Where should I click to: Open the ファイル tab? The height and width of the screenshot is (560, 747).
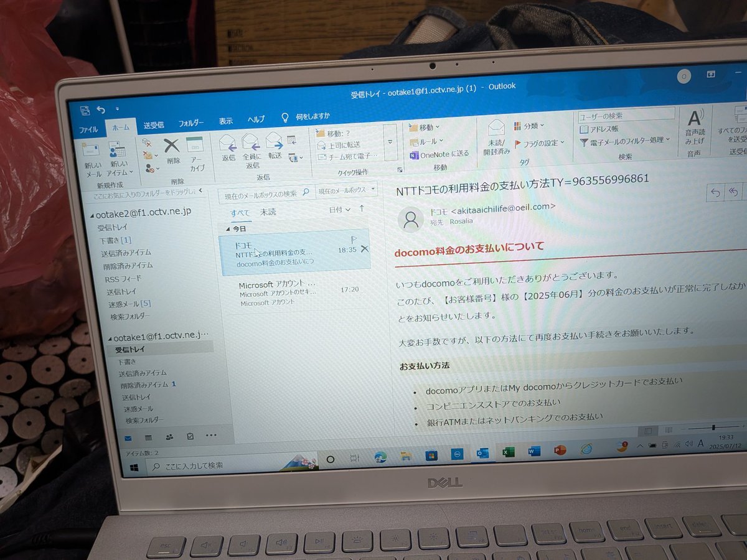coord(88,130)
